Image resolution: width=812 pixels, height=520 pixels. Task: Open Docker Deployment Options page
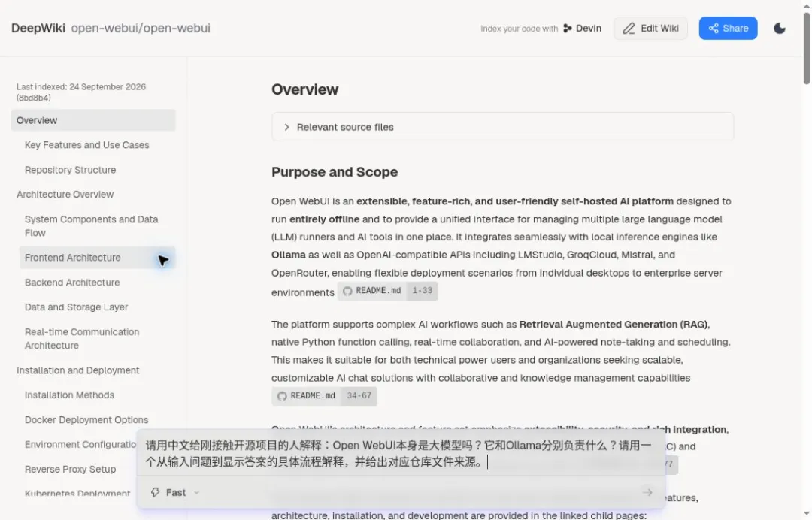[86, 419]
